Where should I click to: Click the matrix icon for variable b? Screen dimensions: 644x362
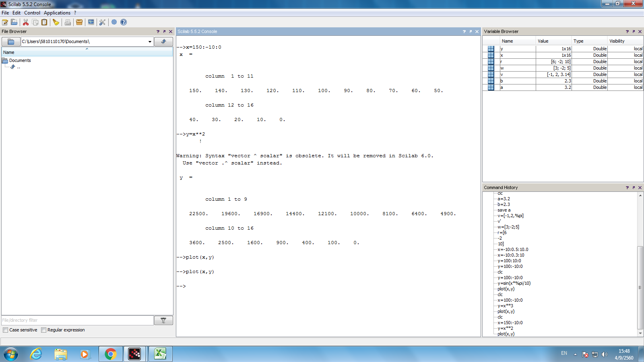click(x=491, y=81)
